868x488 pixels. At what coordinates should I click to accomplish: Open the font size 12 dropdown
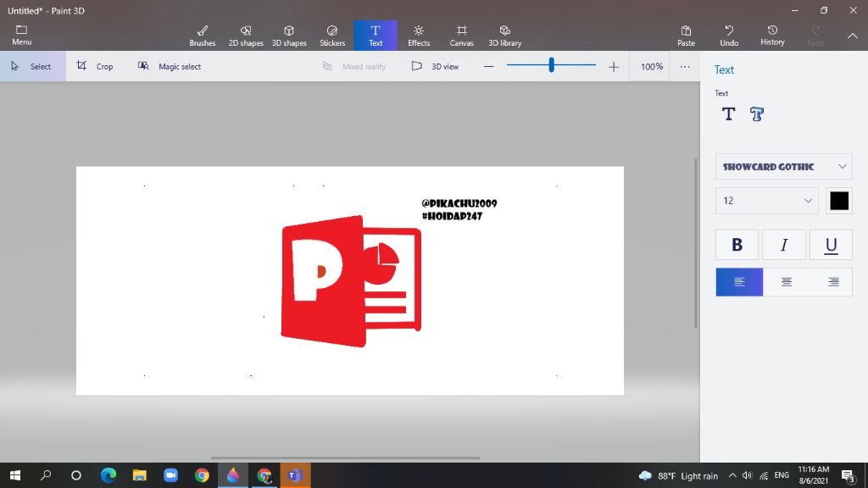point(766,201)
